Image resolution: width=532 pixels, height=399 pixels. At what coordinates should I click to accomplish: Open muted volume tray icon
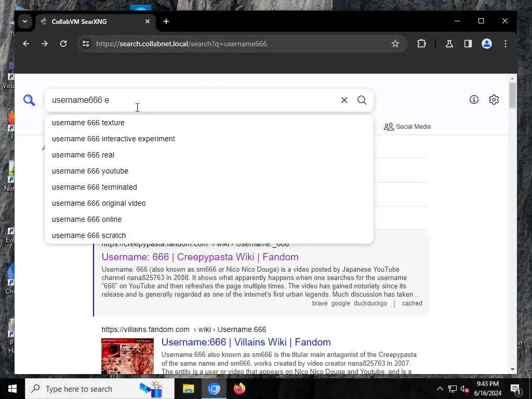464,389
